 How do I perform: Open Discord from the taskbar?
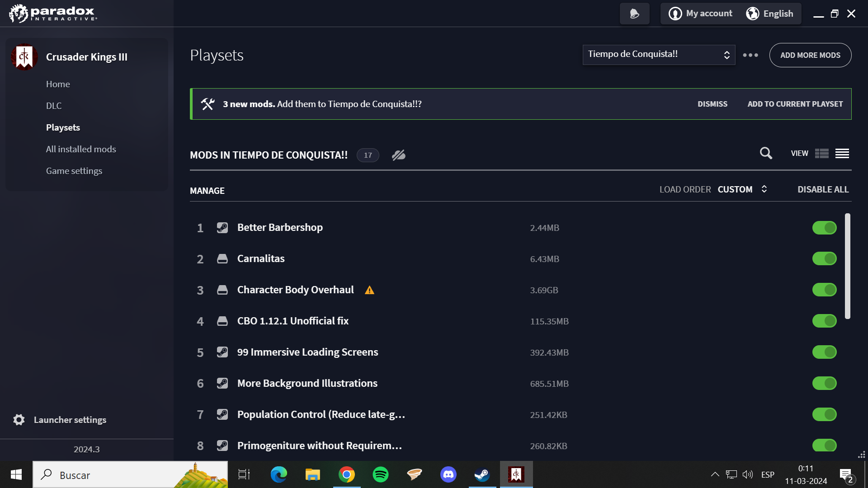[448, 474]
